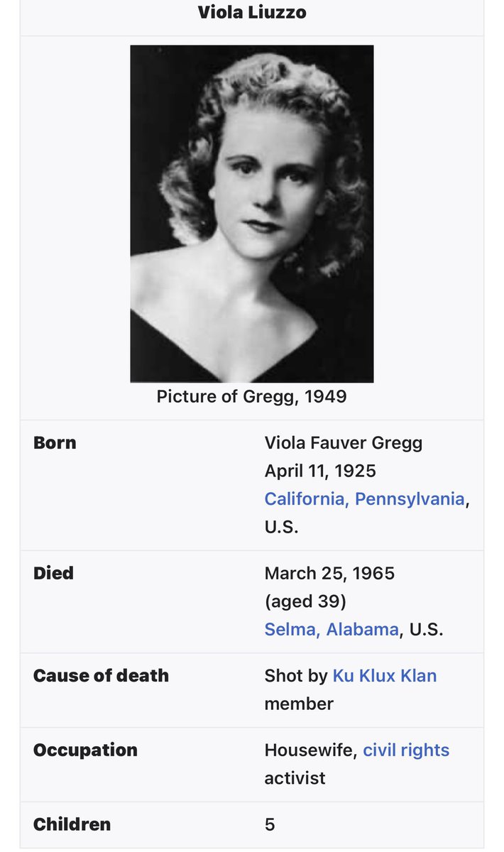This screenshot has height=852, width=504.
Task: Click the Viola Liuzzo infobox title
Action: 252,12
